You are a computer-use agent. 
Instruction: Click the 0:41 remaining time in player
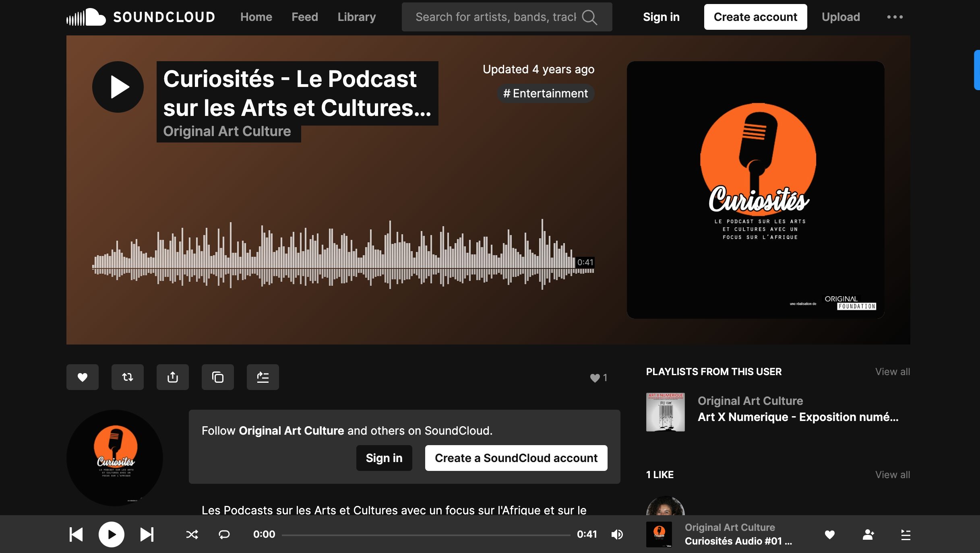[587, 534]
